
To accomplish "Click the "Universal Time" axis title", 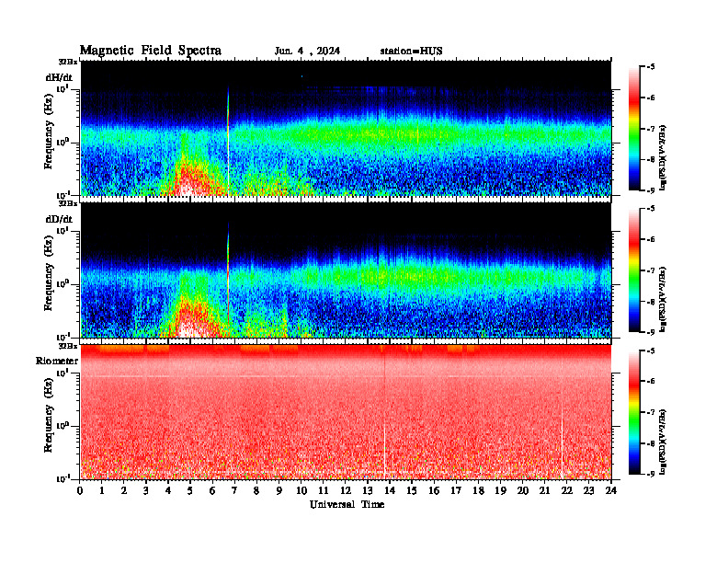I will [x=347, y=504].
